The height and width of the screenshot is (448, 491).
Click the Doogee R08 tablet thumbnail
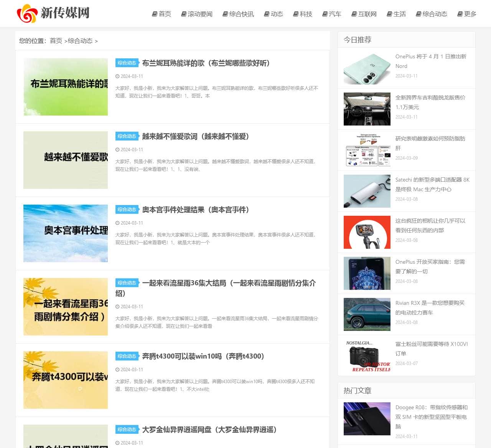click(x=367, y=419)
